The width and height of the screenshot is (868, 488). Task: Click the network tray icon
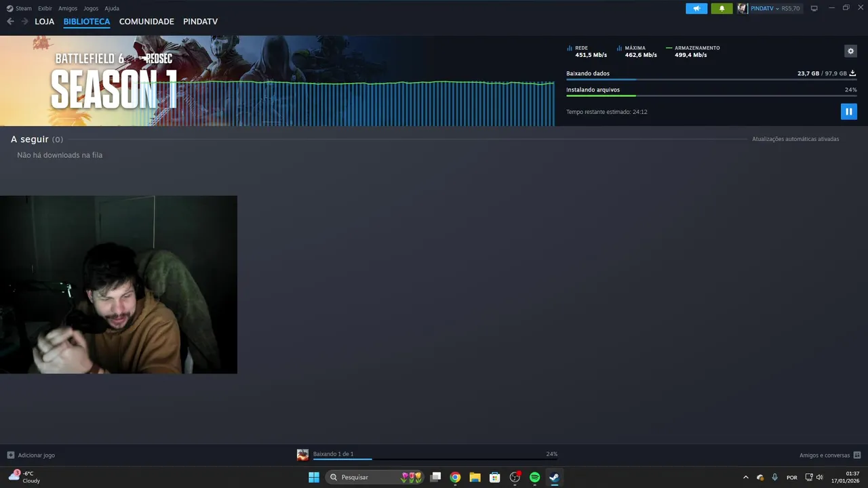[x=808, y=477]
